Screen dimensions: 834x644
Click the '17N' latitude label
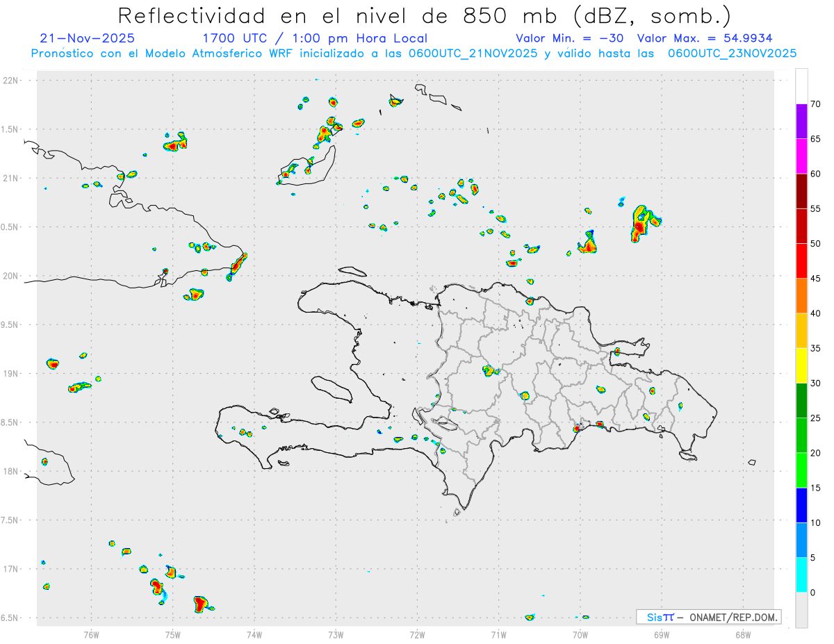pos(11,570)
